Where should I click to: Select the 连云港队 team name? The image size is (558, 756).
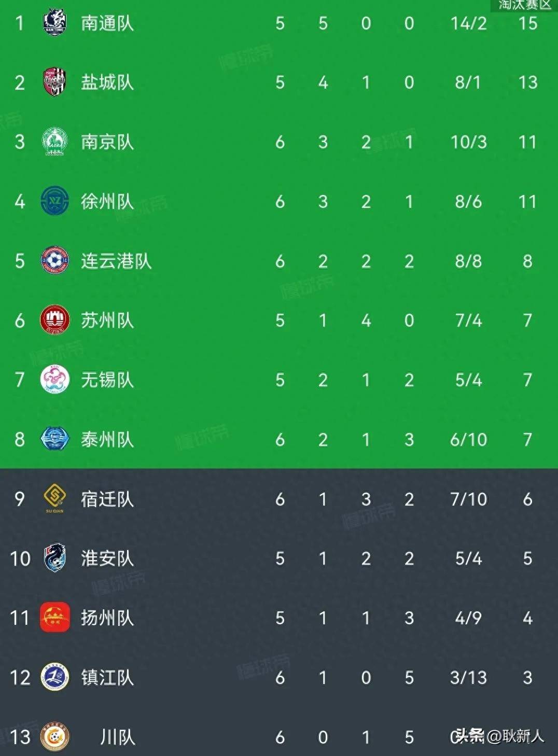pyautogui.click(x=116, y=261)
